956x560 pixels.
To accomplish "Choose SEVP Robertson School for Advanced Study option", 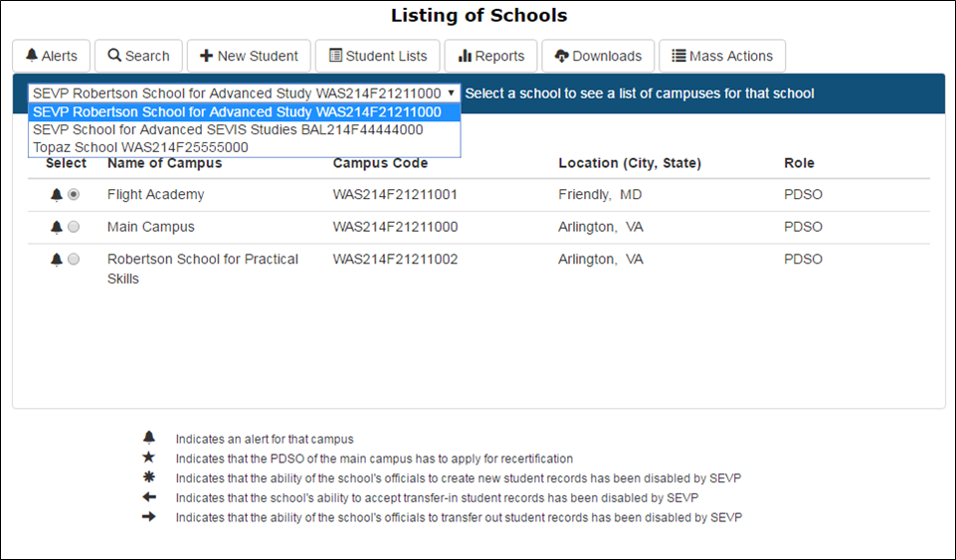I will [244, 112].
